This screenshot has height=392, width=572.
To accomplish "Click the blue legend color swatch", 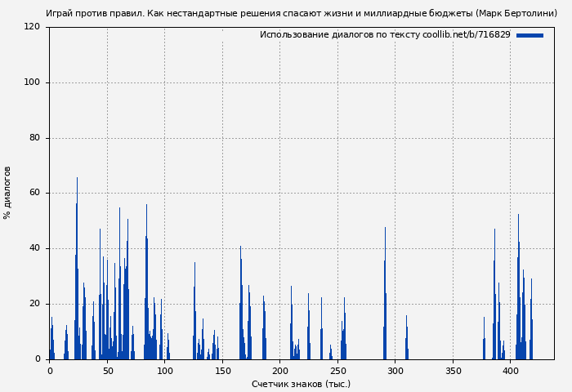I will pyautogui.click(x=530, y=35).
